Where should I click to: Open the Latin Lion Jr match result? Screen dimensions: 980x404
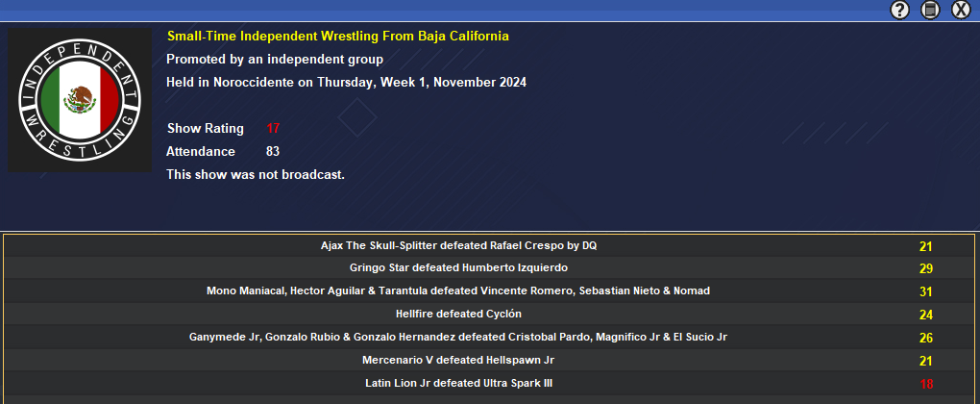tap(458, 384)
